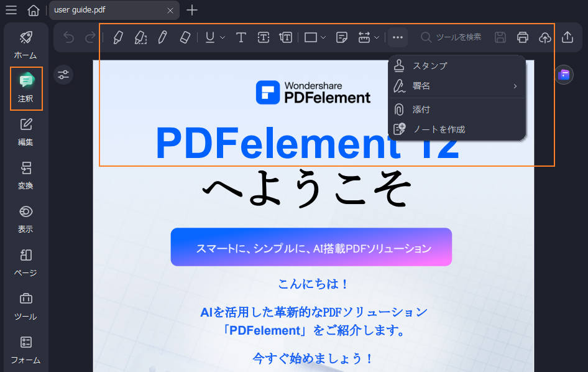588x372 pixels.
Task: Click the print icon
Action: [x=522, y=37]
